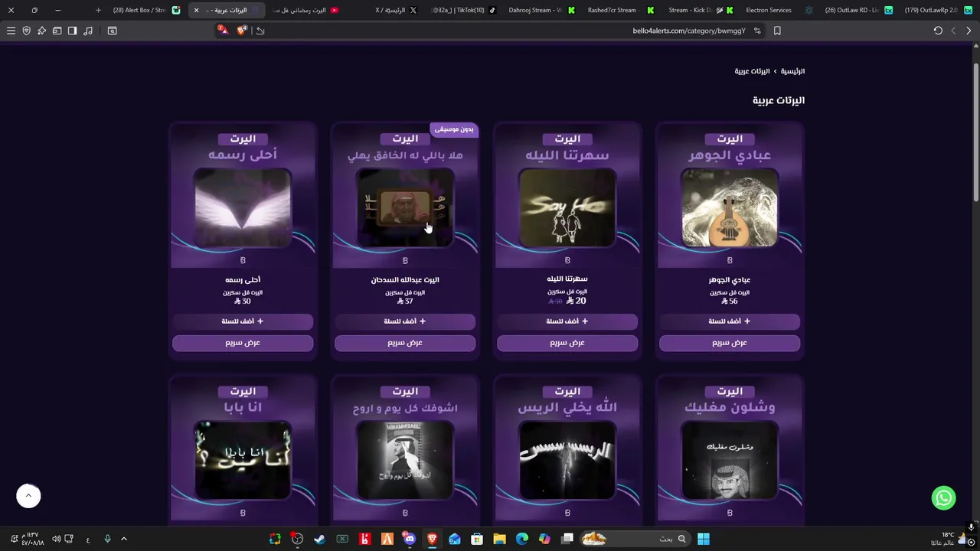Click the اليرتات عربية breadcrumb link

point(752,71)
